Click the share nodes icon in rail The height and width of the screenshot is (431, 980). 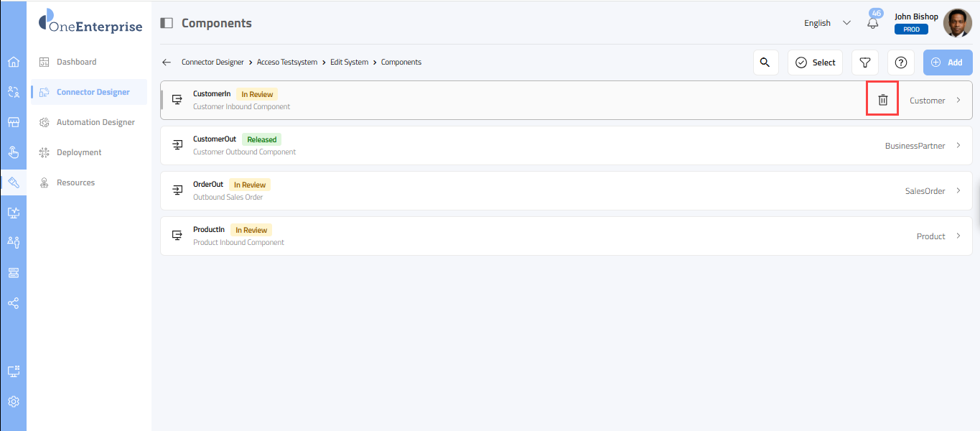(13, 303)
